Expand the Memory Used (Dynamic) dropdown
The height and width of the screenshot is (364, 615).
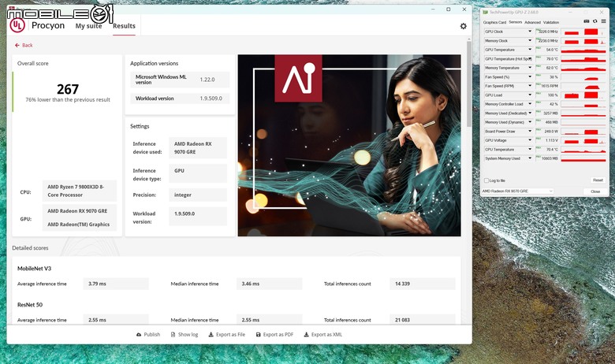click(x=530, y=122)
